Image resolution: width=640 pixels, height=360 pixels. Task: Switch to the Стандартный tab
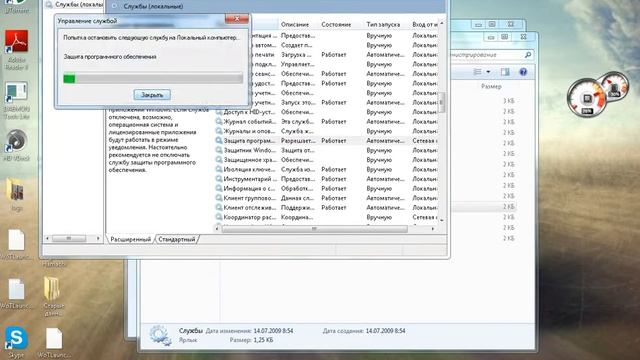[177, 239]
